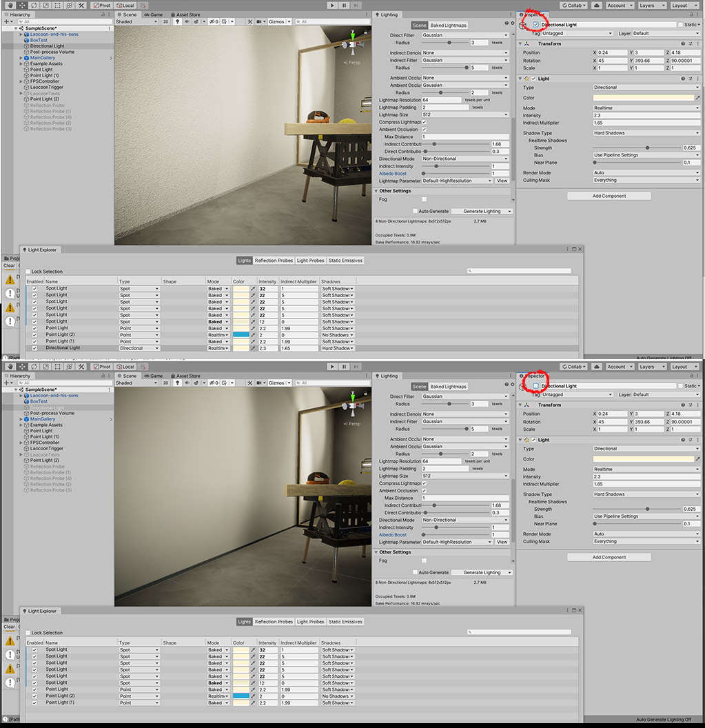This screenshot has width=705, height=728.
Task: Disable the Directional Light checkbox in the Inspector
Action: tap(535, 26)
